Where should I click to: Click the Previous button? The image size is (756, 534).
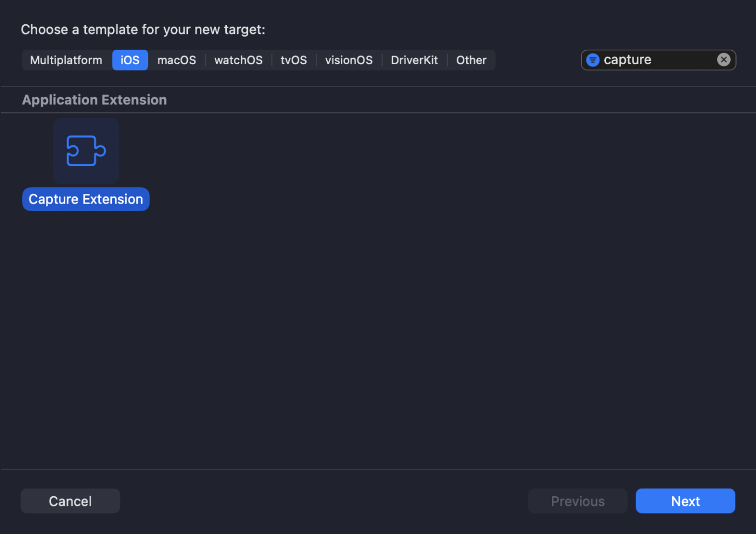[577, 501]
